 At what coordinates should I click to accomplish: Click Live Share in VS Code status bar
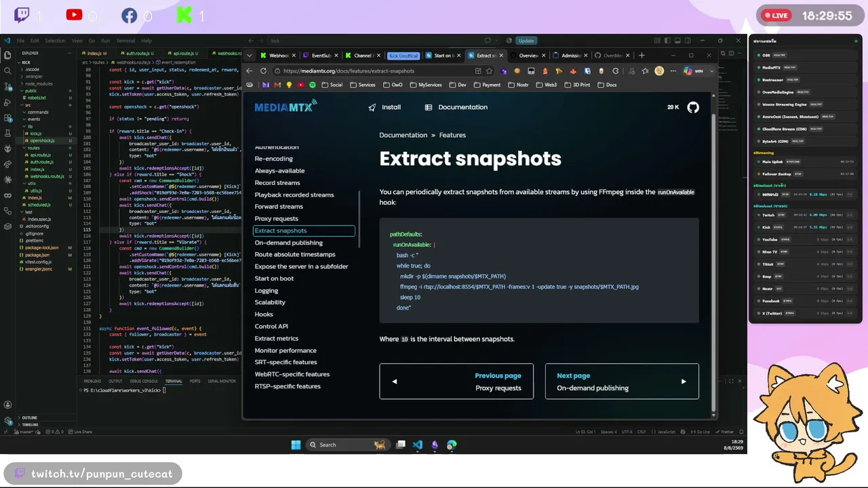click(x=81, y=432)
